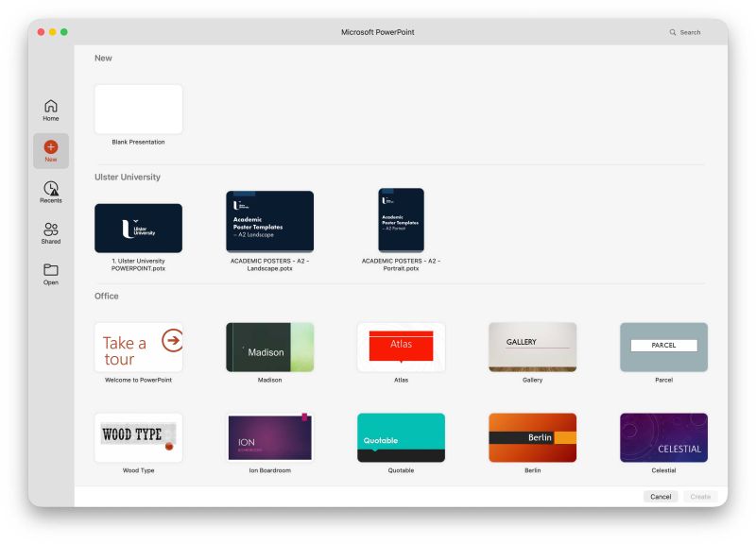This screenshot has height=544, width=756.
Task: Click the 'Blank Presentation' label
Action: coord(138,143)
